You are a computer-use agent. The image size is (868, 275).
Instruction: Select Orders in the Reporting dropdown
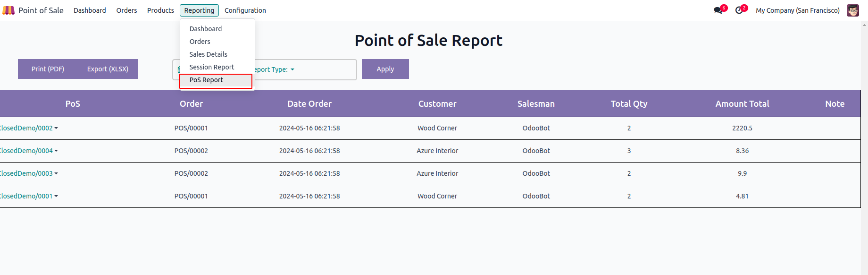pyautogui.click(x=200, y=42)
